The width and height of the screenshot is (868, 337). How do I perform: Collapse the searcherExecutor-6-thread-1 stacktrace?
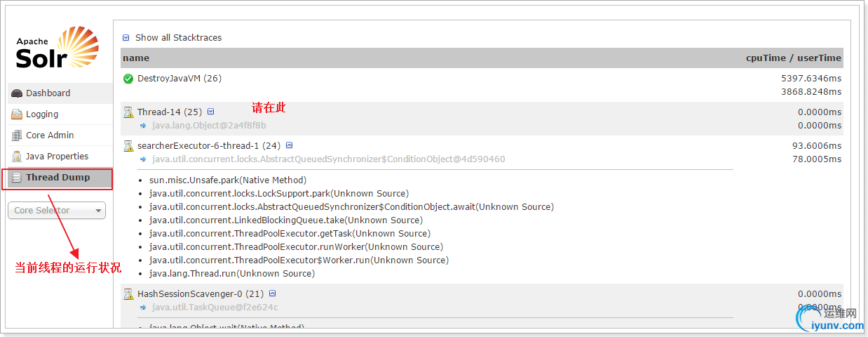point(289,145)
